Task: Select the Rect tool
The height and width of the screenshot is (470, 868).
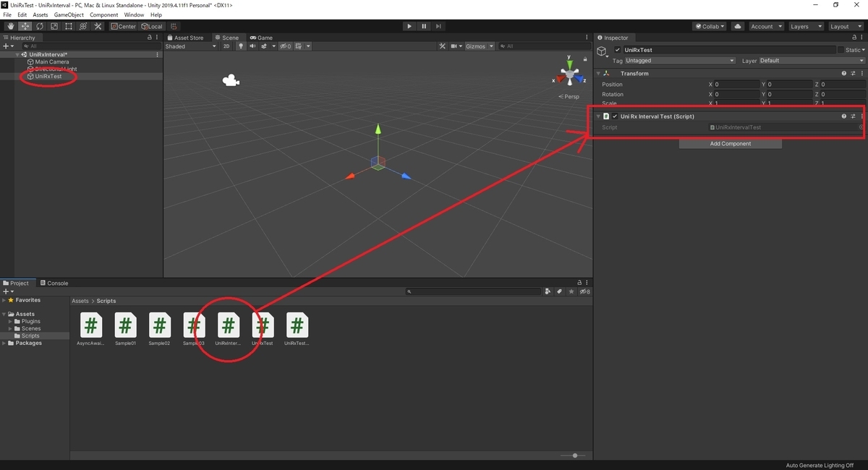Action: (x=68, y=26)
